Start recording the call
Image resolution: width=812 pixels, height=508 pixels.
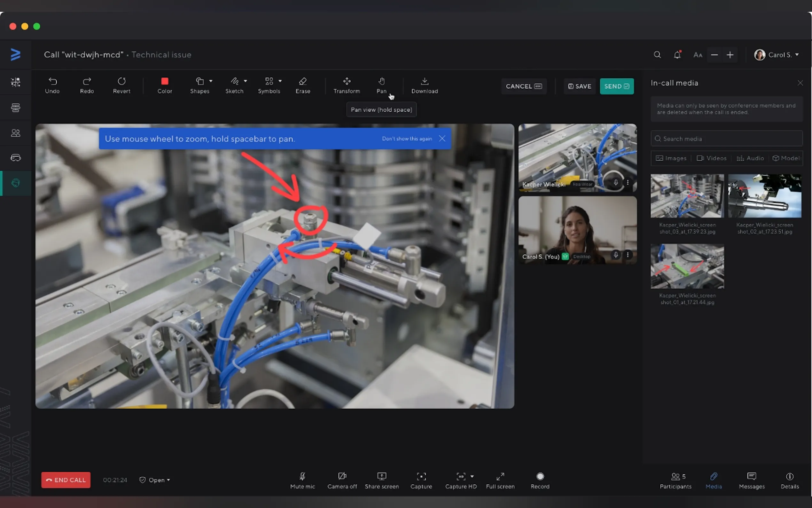coord(540,476)
